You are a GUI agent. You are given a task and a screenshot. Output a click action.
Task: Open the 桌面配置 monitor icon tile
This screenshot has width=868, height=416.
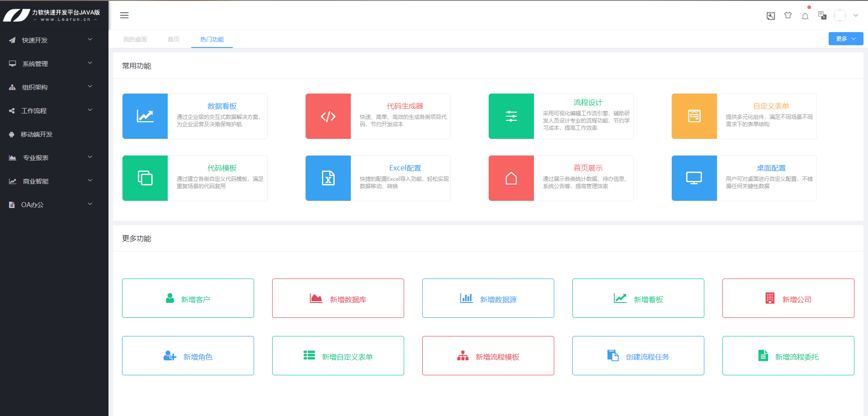click(x=694, y=178)
